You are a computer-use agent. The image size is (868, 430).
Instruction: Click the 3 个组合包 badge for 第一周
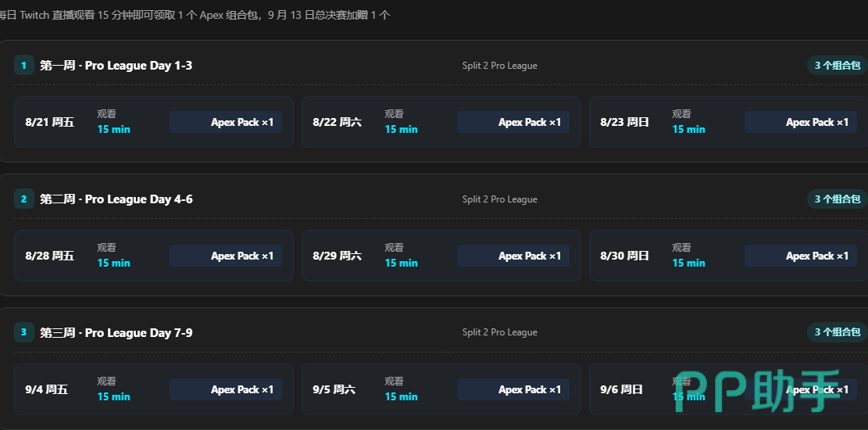tap(837, 66)
